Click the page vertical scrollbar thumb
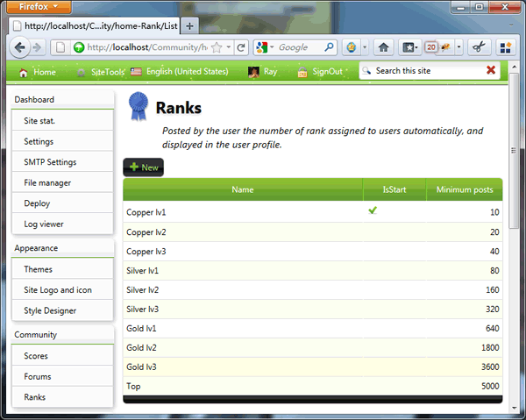The height and width of the screenshot is (420, 526). [x=514, y=151]
